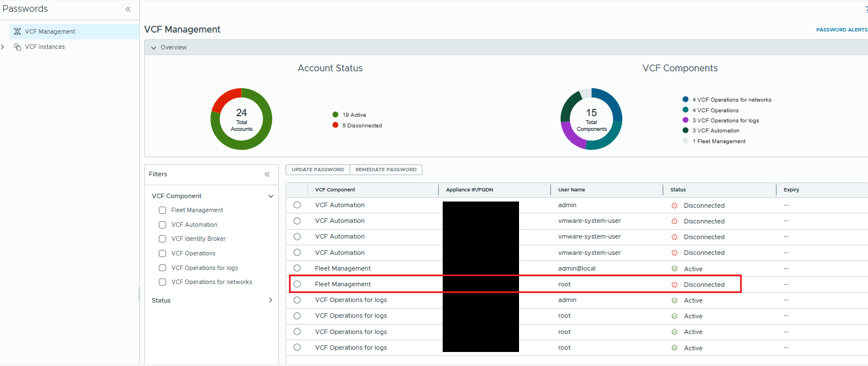Click the disconnected status icon for Fleet Management root
This screenshot has width=868, height=366.
click(x=674, y=285)
